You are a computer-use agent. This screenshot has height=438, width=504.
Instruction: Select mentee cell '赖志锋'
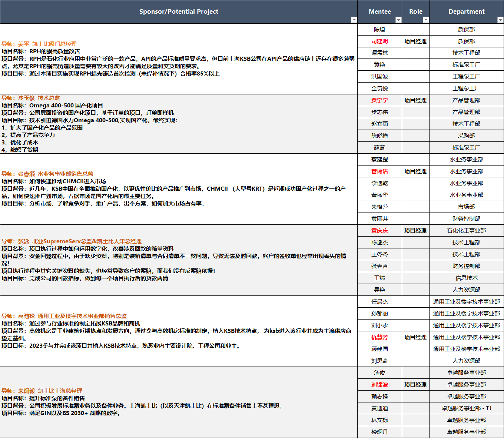(x=379, y=397)
